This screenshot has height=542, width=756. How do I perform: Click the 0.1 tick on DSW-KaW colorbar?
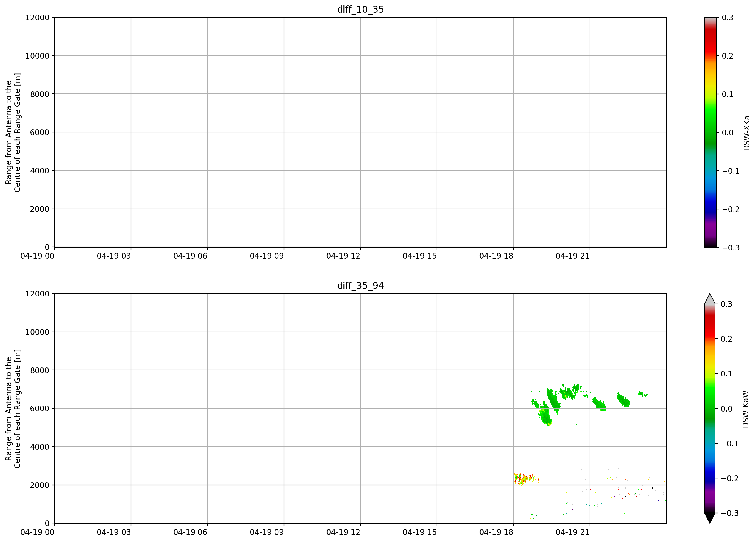click(x=727, y=374)
